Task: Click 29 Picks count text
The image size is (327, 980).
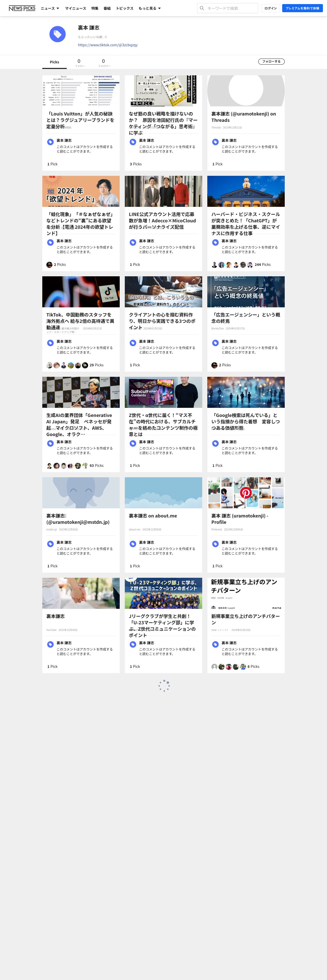Action: pos(96,365)
